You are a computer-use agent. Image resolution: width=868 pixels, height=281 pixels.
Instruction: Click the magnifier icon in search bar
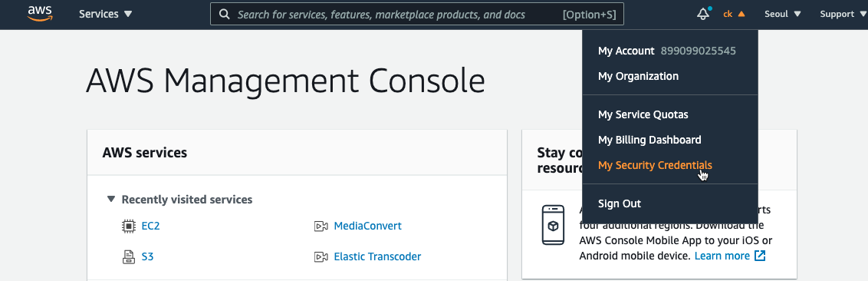tap(224, 15)
